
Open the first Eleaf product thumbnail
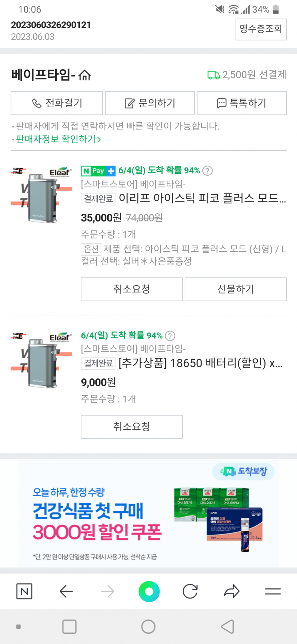pyautogui.click(x=42, y=194)
